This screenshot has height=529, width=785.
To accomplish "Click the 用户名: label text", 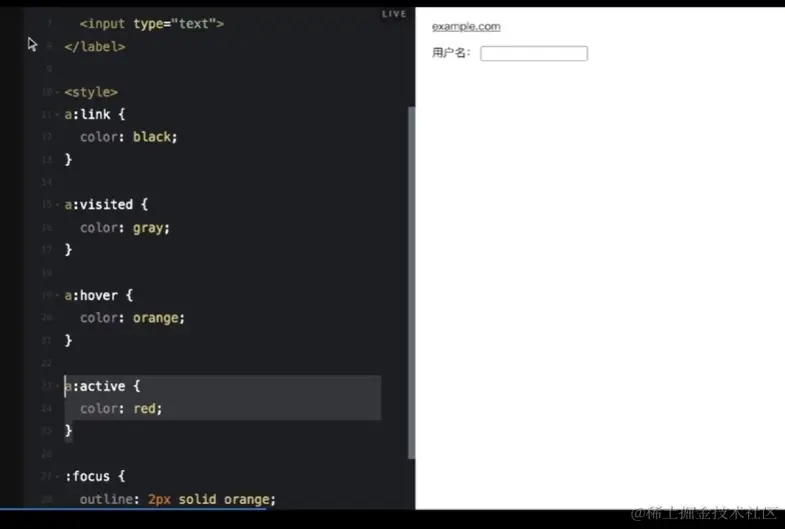I will coord(451,53).
